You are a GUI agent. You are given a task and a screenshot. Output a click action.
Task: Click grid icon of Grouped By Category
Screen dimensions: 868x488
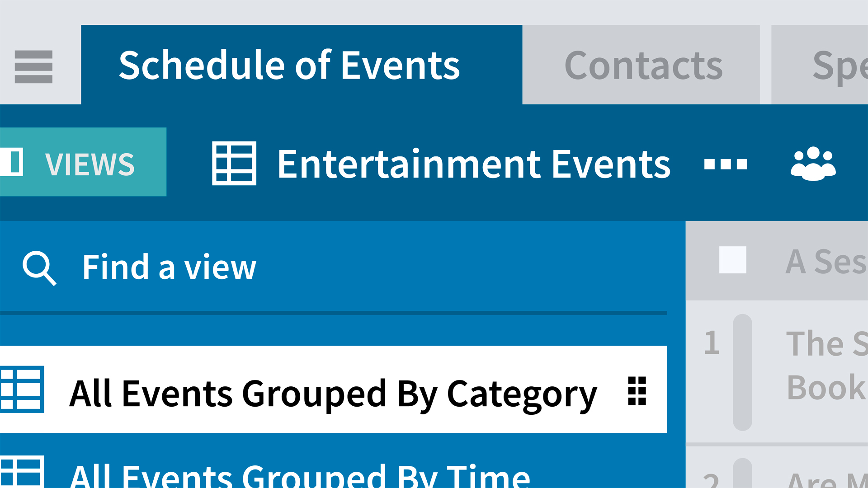click(22, 389)
